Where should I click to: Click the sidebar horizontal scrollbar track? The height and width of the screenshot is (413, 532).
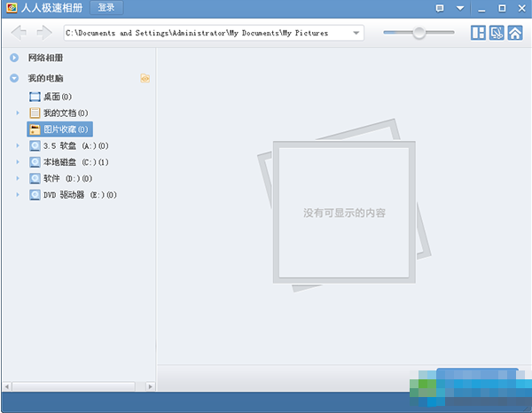pos(79,386)
